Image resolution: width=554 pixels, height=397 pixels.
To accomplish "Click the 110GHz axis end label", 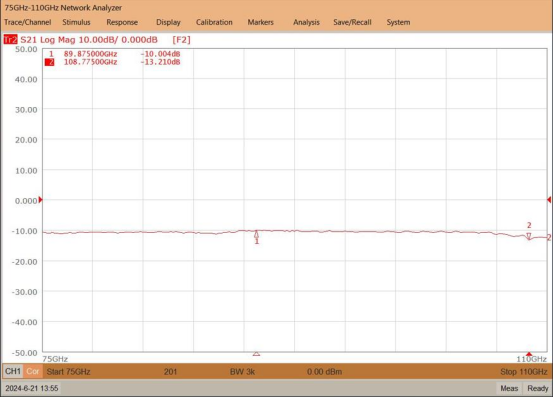I will [531, 359].
